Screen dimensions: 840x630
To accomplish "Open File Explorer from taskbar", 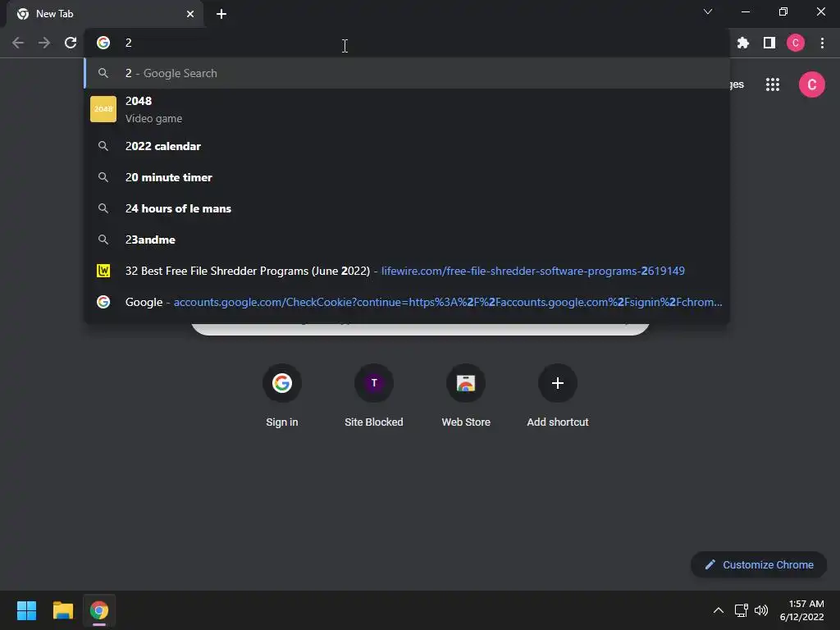I will pos(62,610).
